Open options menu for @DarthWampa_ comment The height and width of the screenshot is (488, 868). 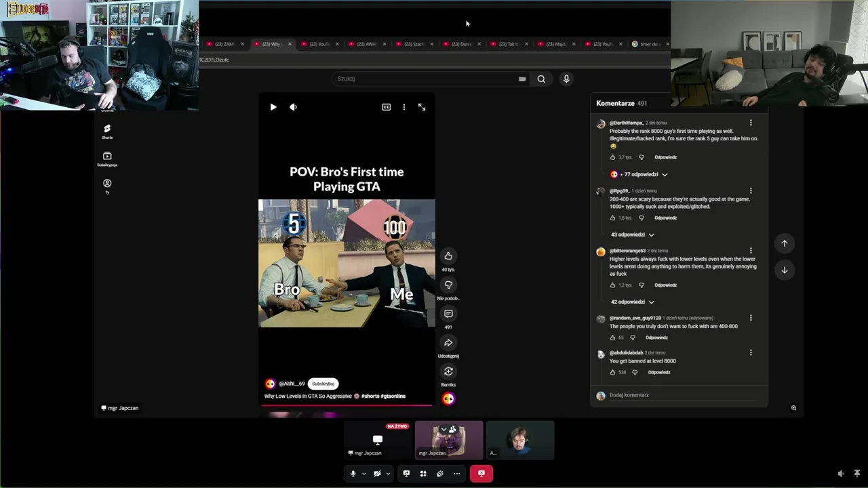(x=751, y=123)
